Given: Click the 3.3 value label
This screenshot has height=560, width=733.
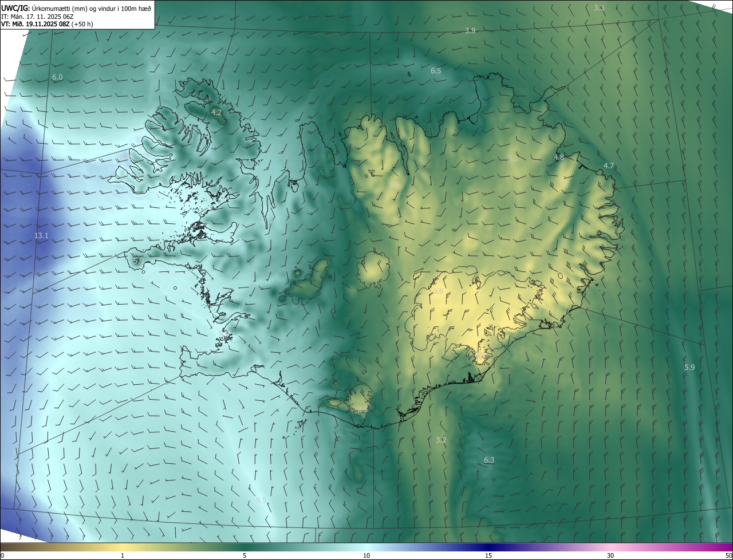Looking at the screenshot, I should (x=599, y=8).
